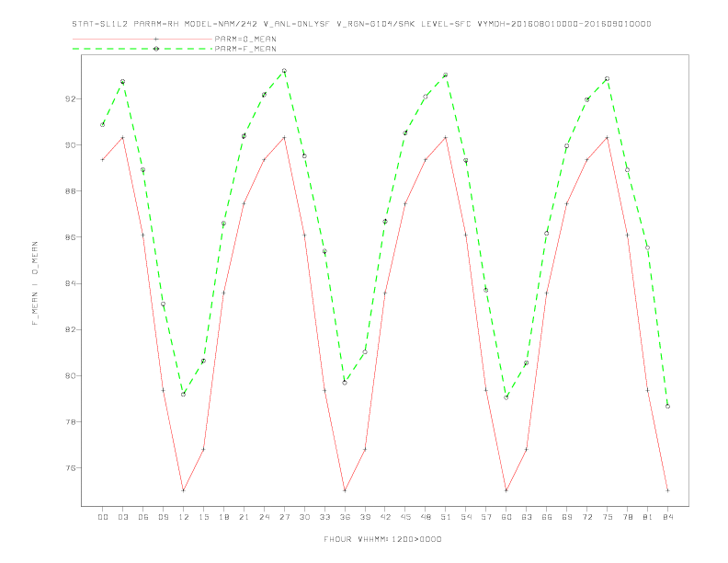Screen dimensions: 728x563
Task: Click the y-axis tick label 92
Action: tap(70, 99)
